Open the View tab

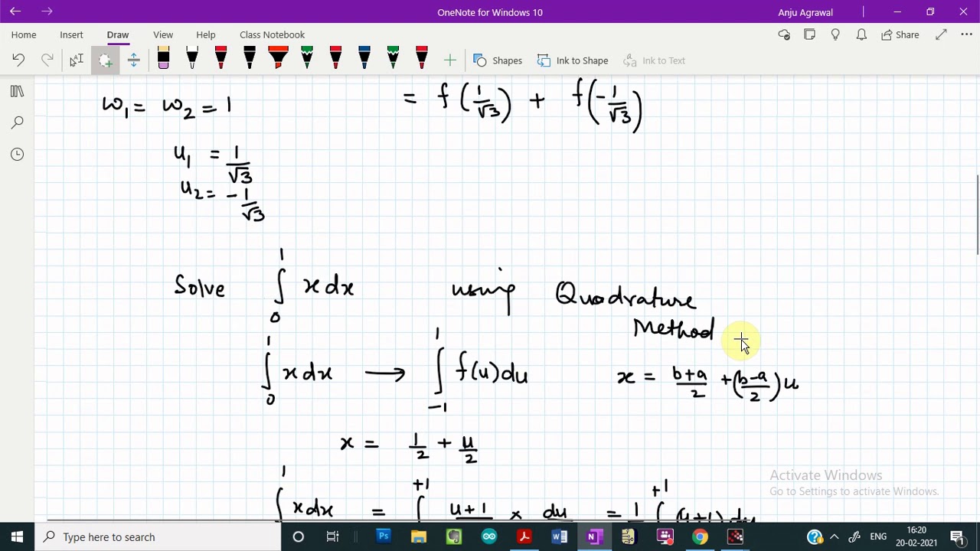point(163,34)
